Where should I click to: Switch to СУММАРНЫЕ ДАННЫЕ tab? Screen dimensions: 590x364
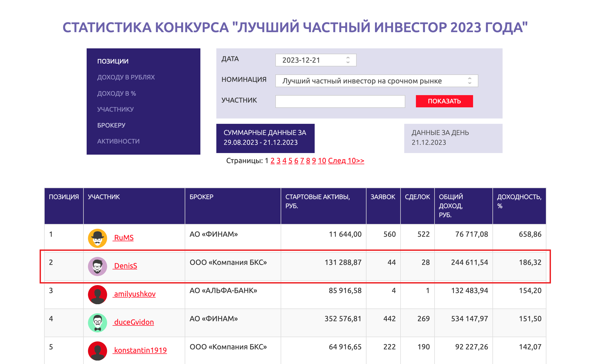point(265,138)
